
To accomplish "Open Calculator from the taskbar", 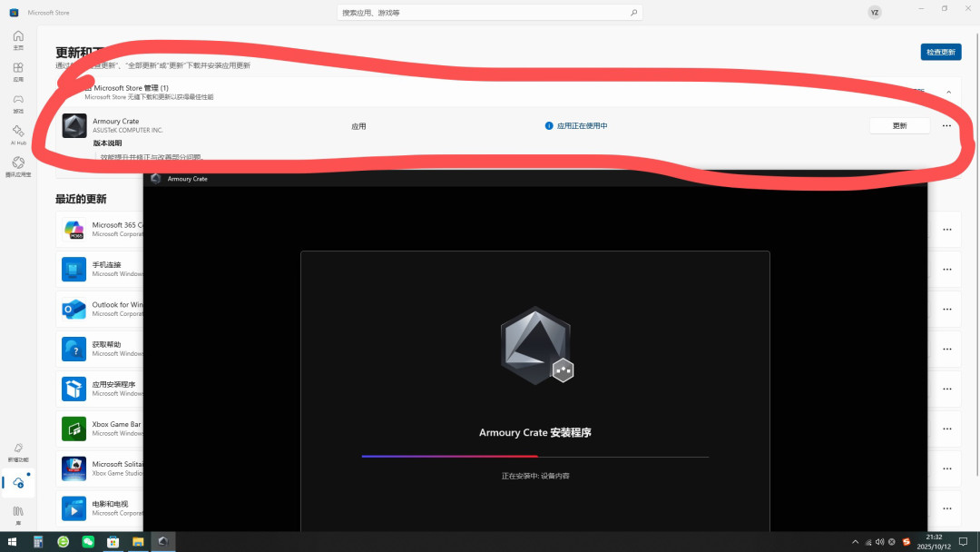I will pyautogui.click(x=38, y=541).
